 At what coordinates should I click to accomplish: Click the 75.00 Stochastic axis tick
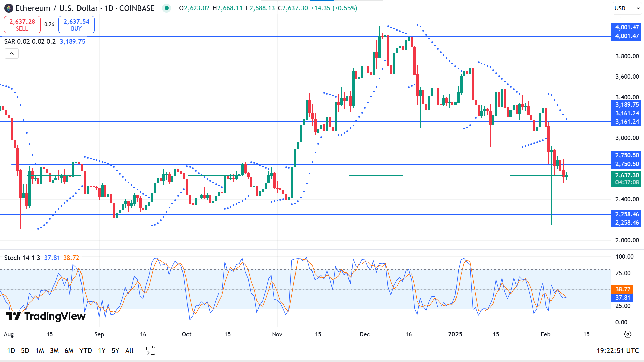[x=623, y=273]
